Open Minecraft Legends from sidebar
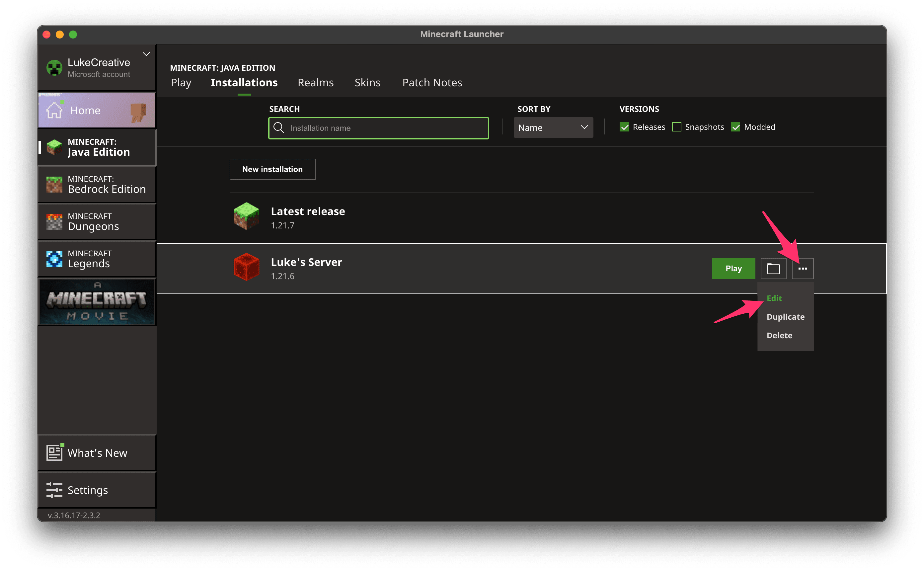This screenshot has height=571, width=924. [97, 259]
